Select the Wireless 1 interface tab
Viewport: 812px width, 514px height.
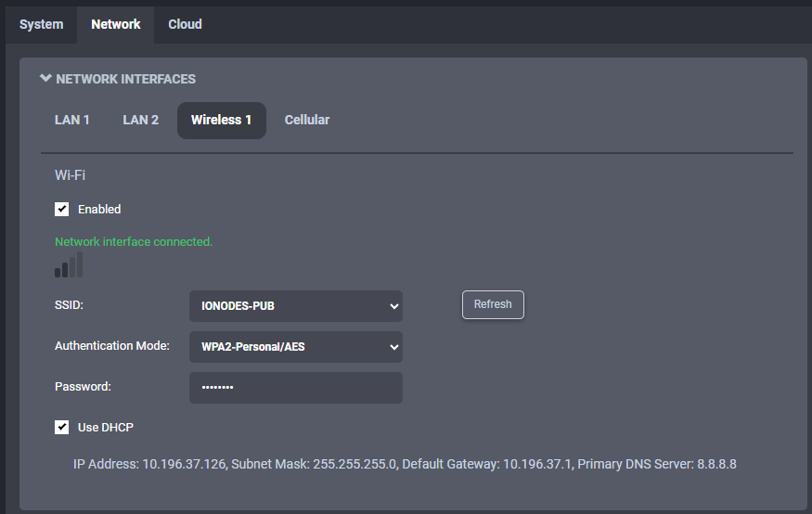click(222, 120)
